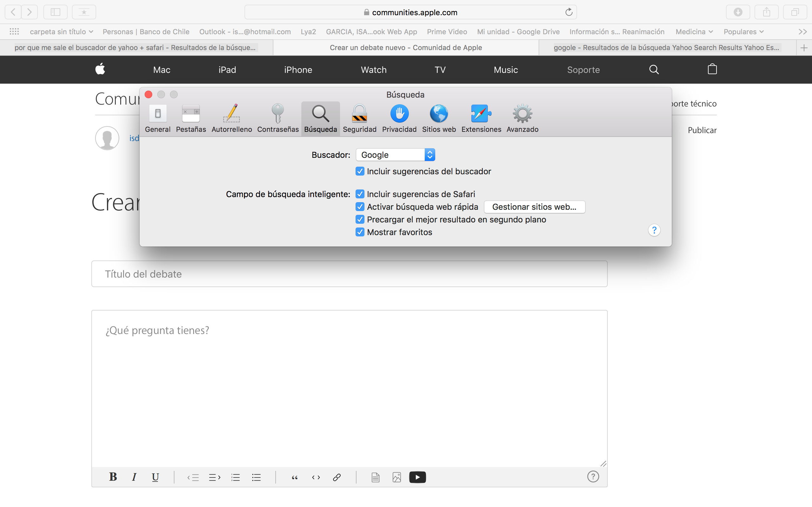Expand the Medicina bookmarks folder

point(694,31)
